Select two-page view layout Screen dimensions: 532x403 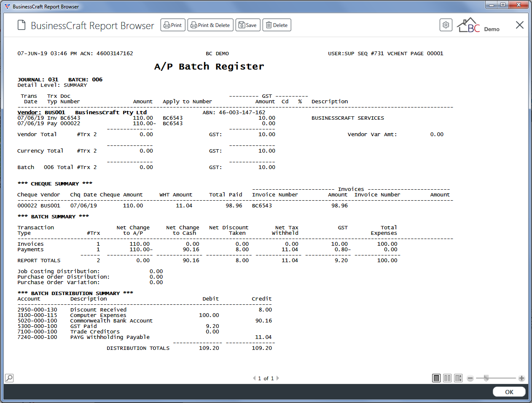pos(448,378)
